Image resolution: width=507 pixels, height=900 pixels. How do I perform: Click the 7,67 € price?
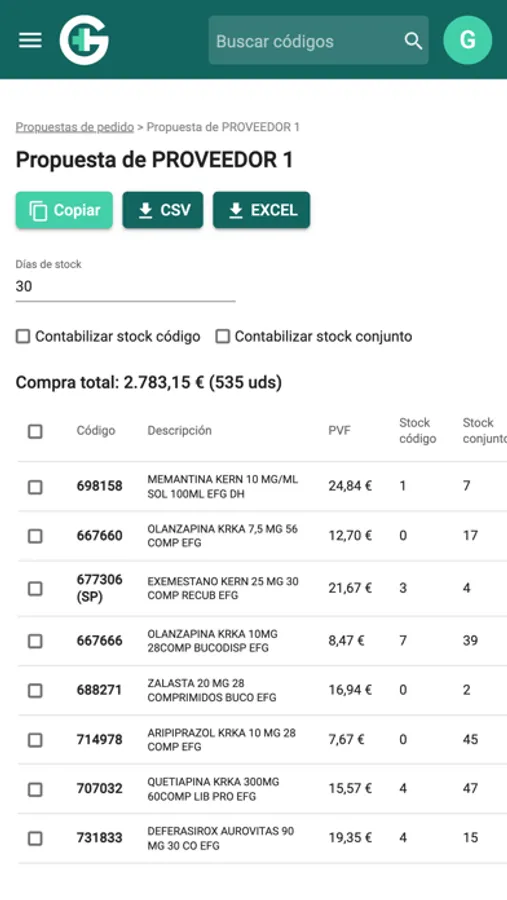pos(346,740)
